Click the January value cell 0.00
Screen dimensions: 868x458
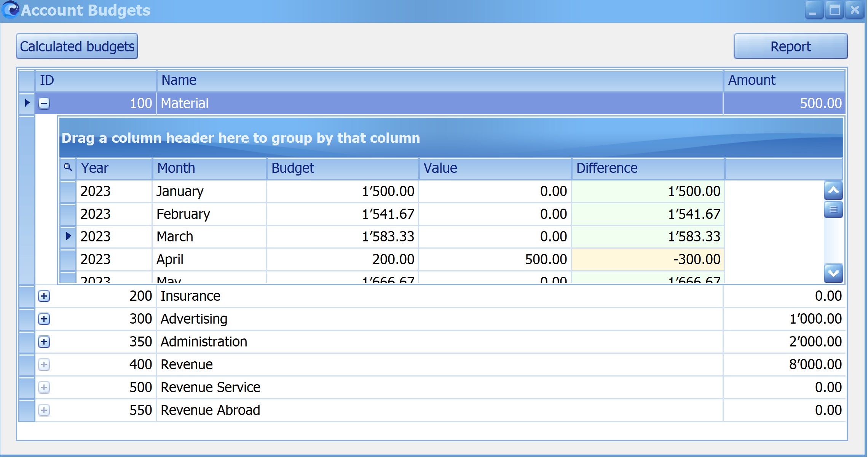coord(495,191)
